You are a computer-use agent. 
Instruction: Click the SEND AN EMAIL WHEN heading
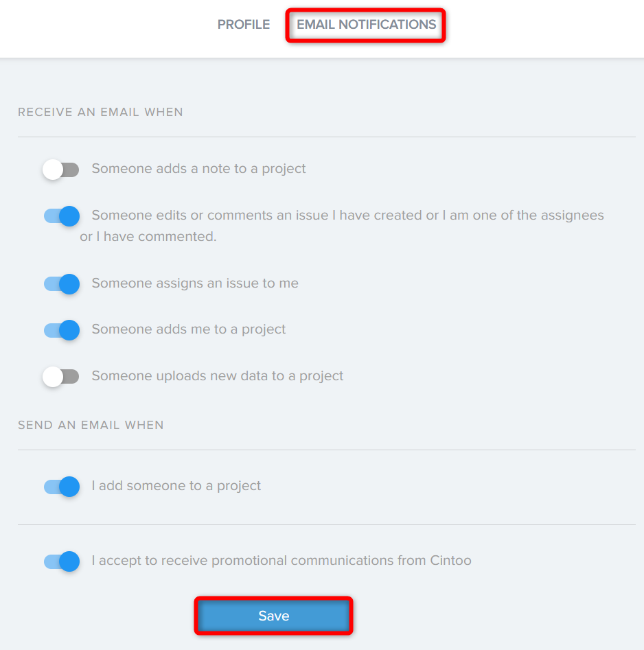(x=91, y=425)
